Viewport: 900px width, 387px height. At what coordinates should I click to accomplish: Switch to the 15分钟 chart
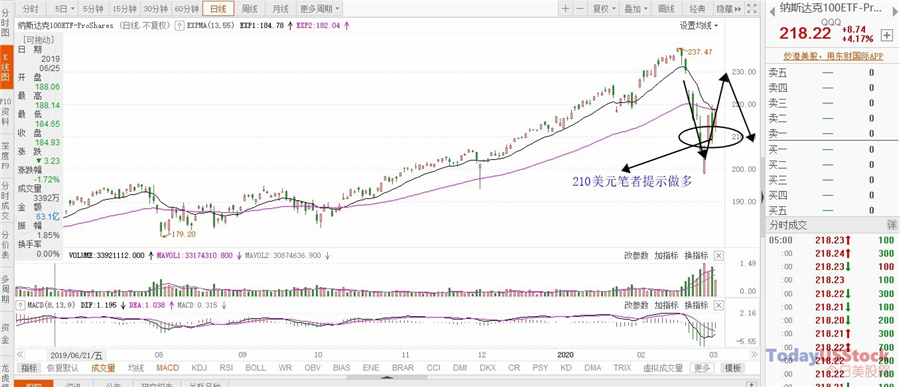124,9
